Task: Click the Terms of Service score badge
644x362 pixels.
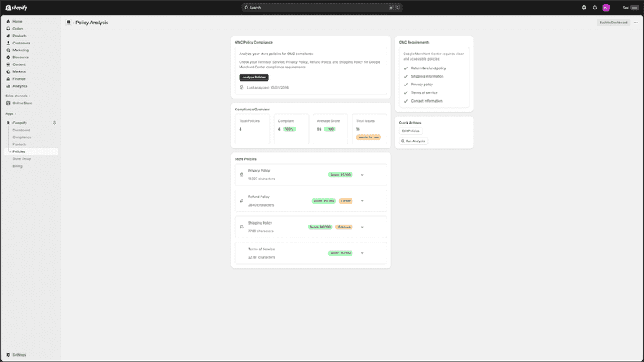Action: pyautogui.click(x=340, y=252)
